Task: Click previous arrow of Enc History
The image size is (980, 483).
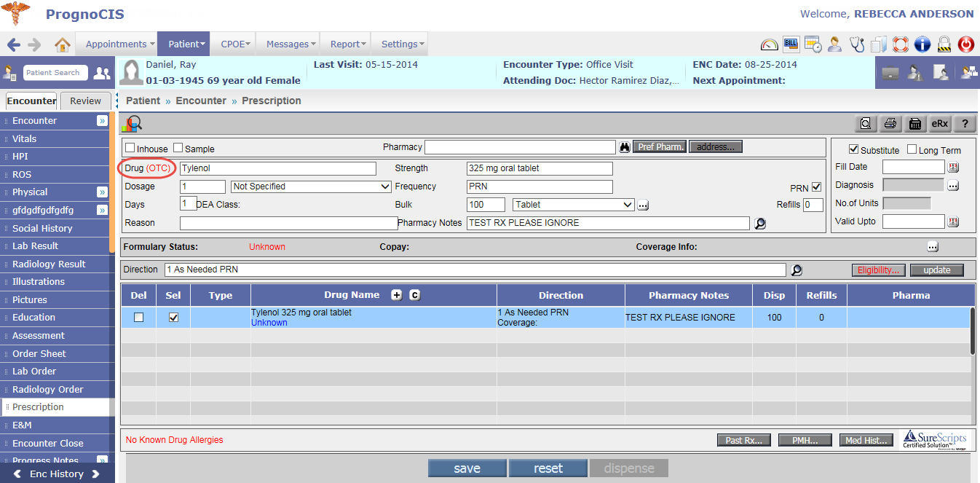Action: 18,474
